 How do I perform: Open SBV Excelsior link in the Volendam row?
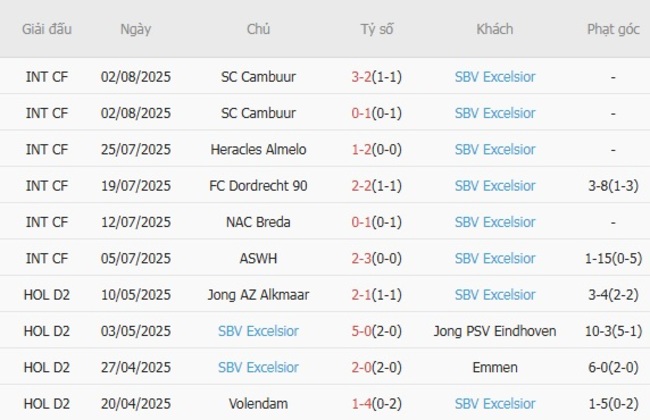[495, 404]
